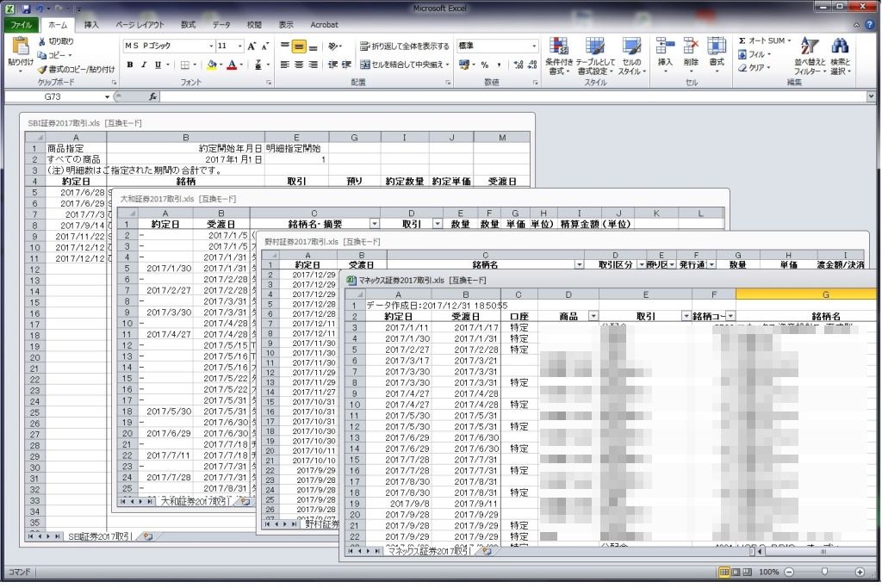
Task: Switch to Page Layout (ページ レイアウト) tab
Action: pos(140,25)
